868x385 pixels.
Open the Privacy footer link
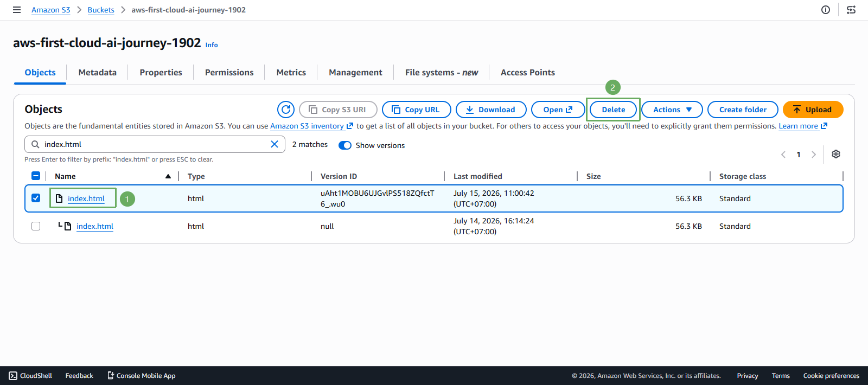pos(748,376)
